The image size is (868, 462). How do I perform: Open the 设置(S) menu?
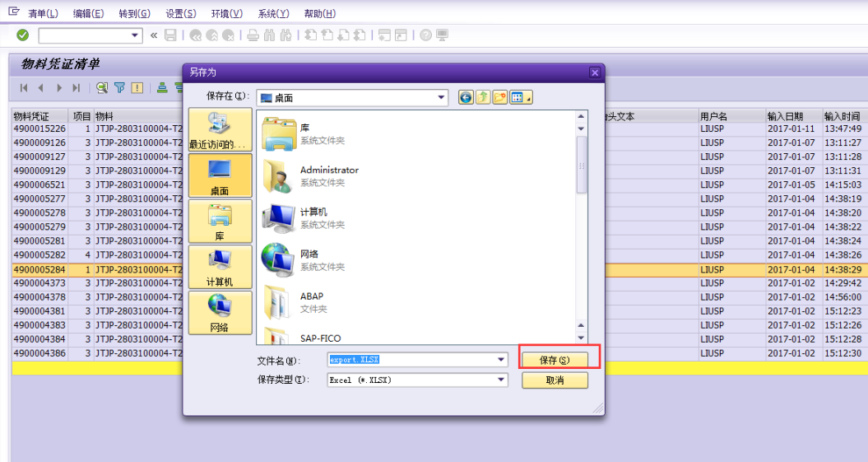point(181,13)
